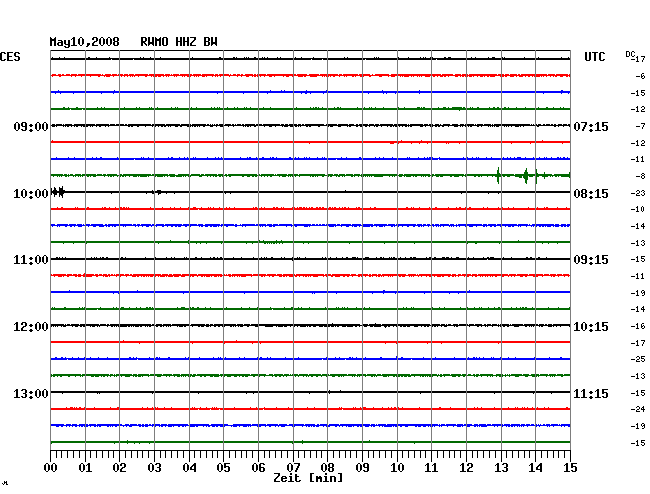Click the 09 minute axis label
The image size is (650, 494).
[362, 468]
